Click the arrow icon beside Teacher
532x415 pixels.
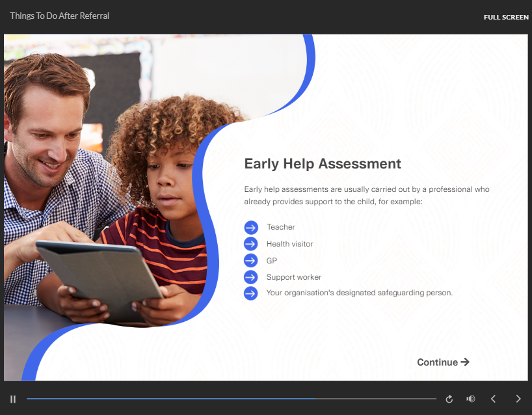click(251, 227)
